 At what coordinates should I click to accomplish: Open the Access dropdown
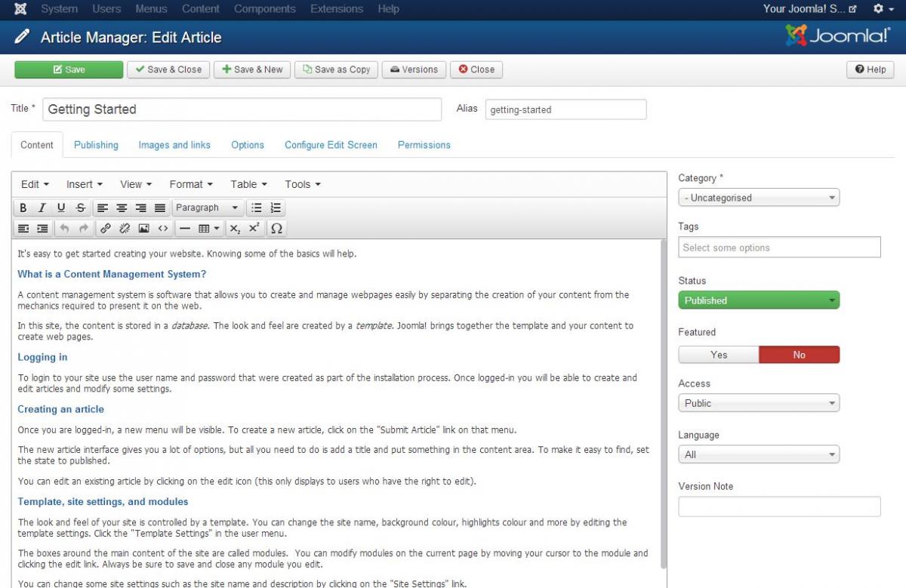click(759, 403)
